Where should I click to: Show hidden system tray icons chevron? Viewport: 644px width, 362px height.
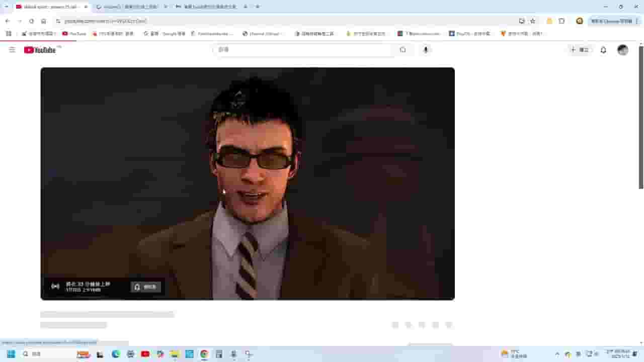tap(557, 354)
